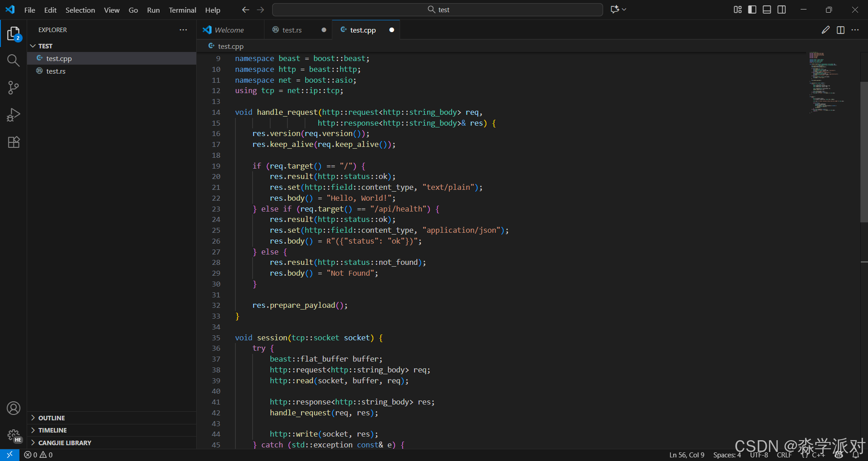Open the Go menu
Screen dimensions: 868x461
click(x=133, y=10)
